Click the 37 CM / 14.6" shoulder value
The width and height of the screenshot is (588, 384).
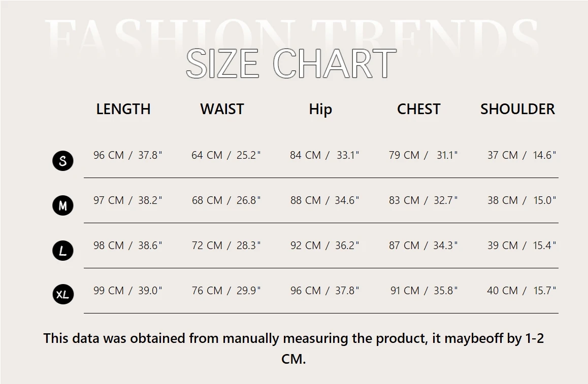(521, 155)
